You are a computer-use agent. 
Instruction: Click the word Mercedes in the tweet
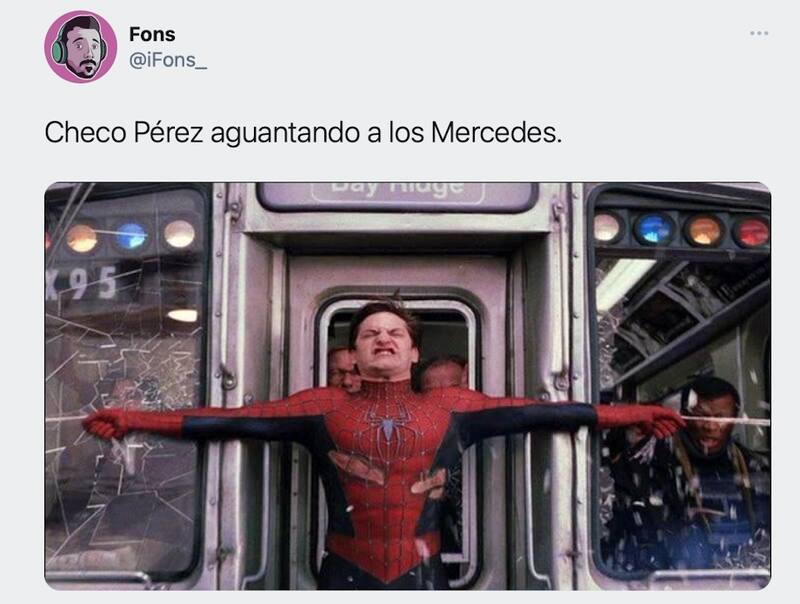pos(496,133)
